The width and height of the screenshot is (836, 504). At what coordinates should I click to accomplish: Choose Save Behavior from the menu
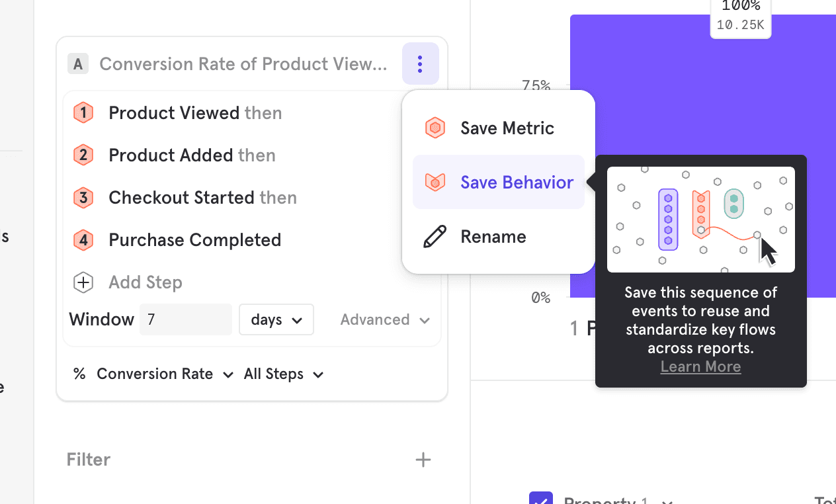(517, 182)
